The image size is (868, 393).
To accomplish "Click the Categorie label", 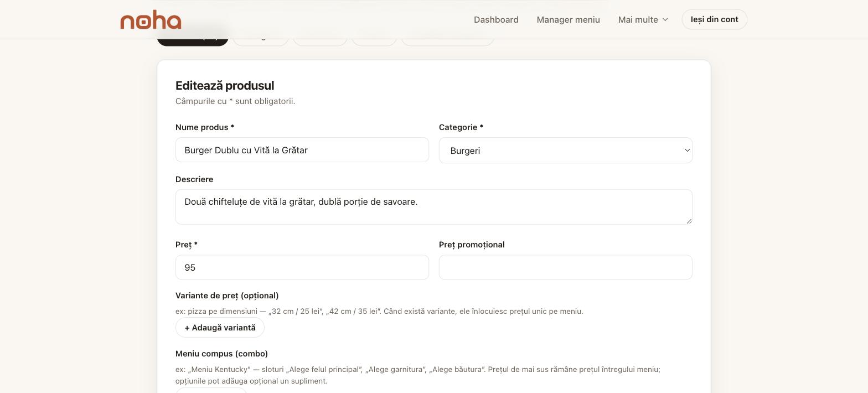I will (461, 127).
